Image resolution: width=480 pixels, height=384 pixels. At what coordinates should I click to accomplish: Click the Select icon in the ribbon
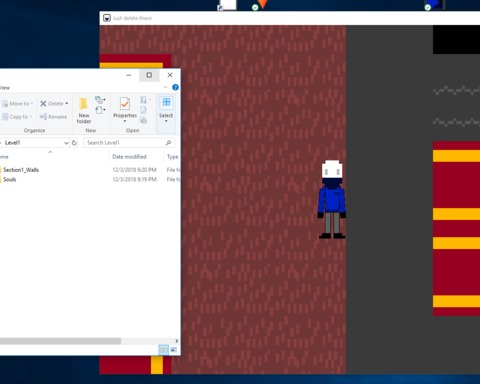(x=166, y=102)
